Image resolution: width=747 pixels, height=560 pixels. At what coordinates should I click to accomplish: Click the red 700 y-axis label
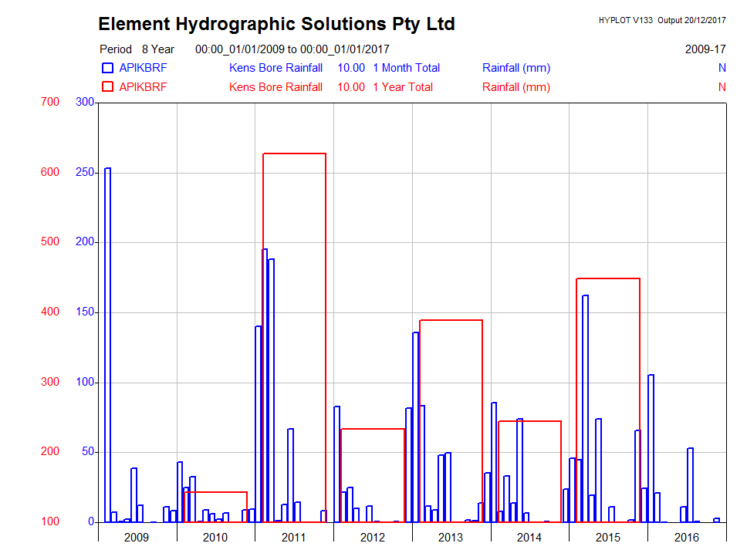(49, 103)
